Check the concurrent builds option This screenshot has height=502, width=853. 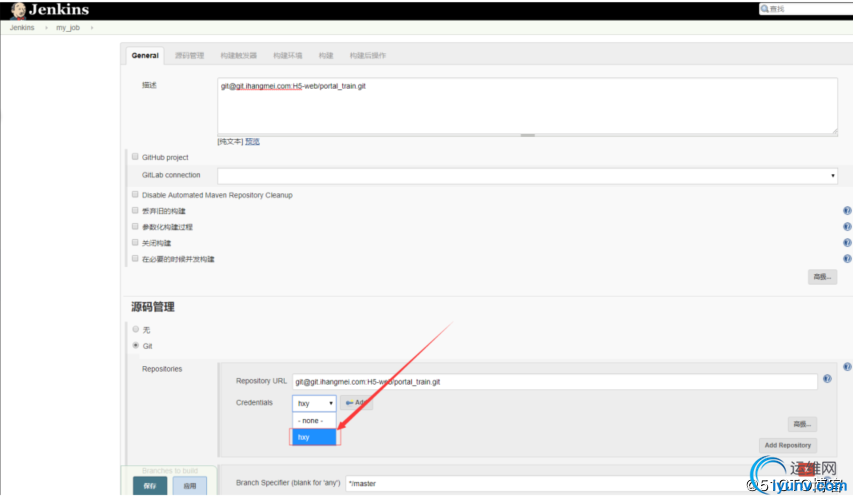click(x=135, y=258)
